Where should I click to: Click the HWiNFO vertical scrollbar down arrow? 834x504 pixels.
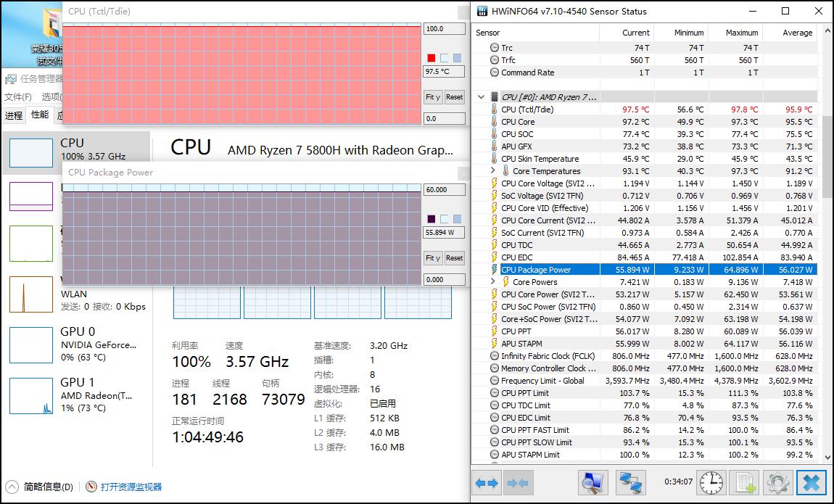[827, 456]
